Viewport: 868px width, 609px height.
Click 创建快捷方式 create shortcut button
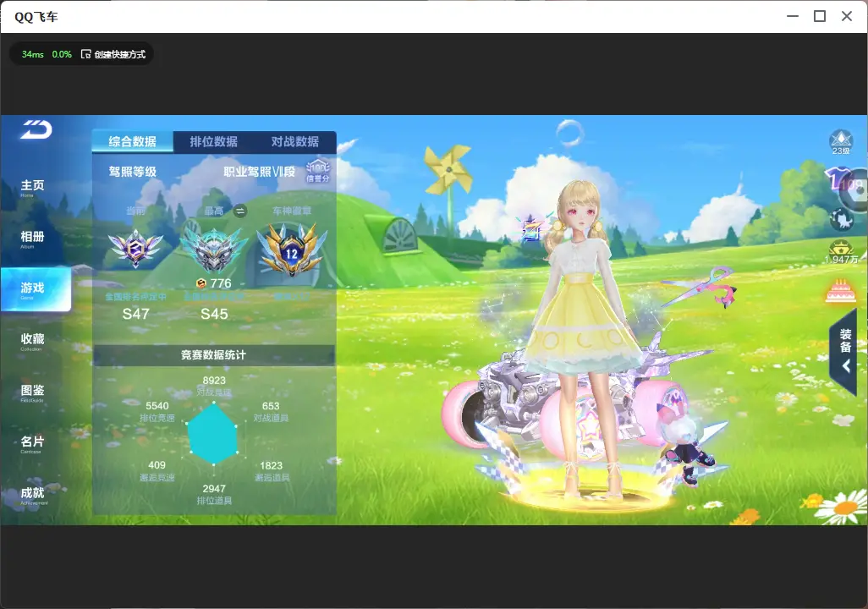113,54
